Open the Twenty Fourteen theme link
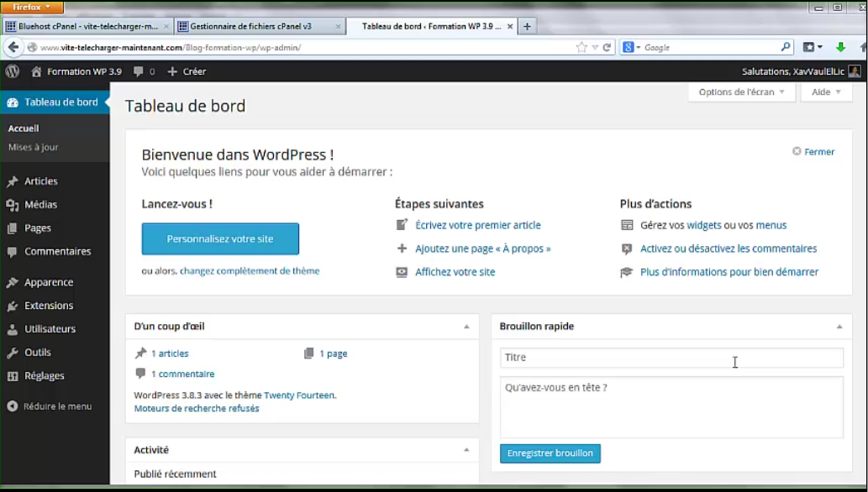Viewport: 868px width, 492px height. (299, 395)
